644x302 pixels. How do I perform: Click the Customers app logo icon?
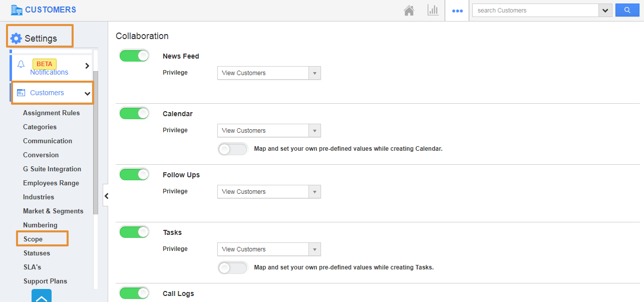coord(17,10)
